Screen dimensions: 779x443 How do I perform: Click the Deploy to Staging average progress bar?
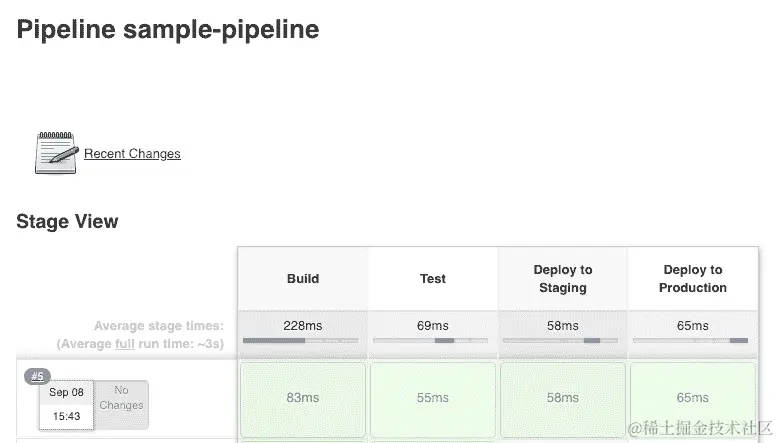click(562, 341)
